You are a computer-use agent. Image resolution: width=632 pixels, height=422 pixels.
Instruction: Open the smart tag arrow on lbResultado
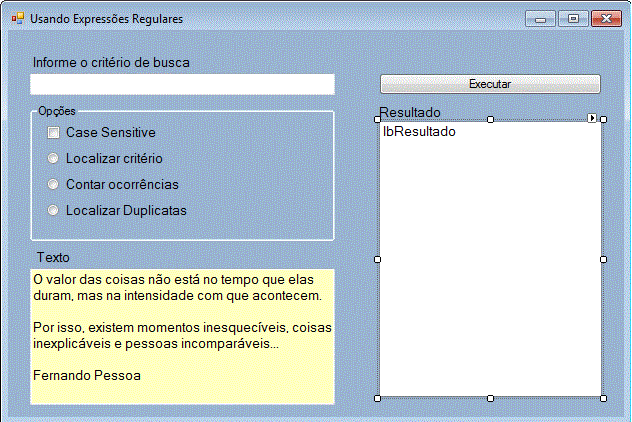pyautogui.click(x=592, y=118)
